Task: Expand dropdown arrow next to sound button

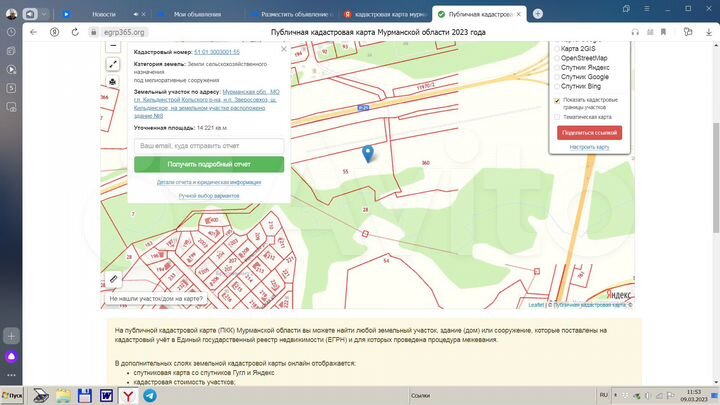Action: pos(44,14)
